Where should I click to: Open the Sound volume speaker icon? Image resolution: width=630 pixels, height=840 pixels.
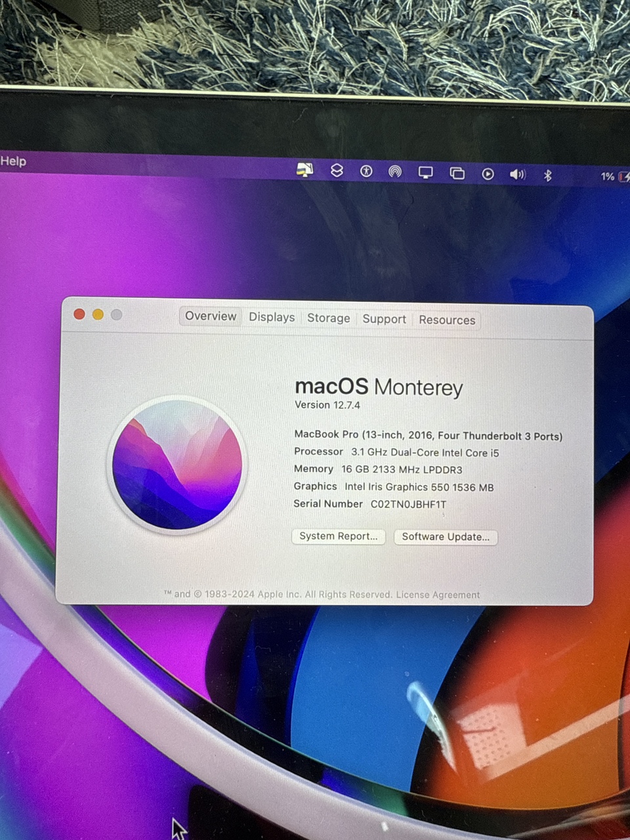pyautogui.click(x=518, y=174)
